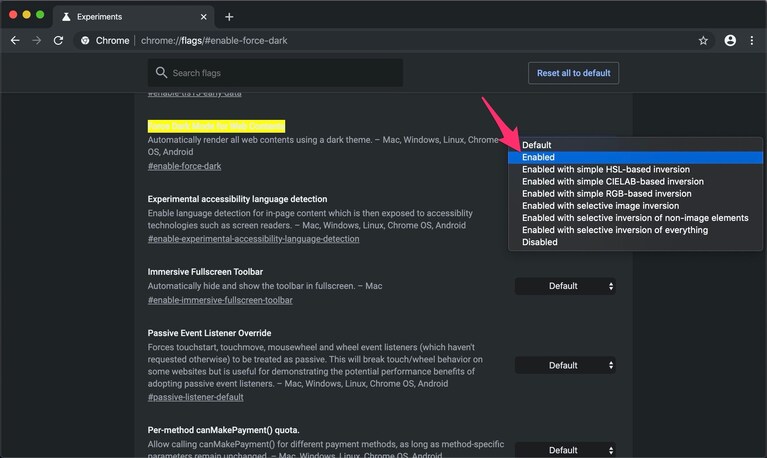Open a new tab with the plus icon

[229, 17]
